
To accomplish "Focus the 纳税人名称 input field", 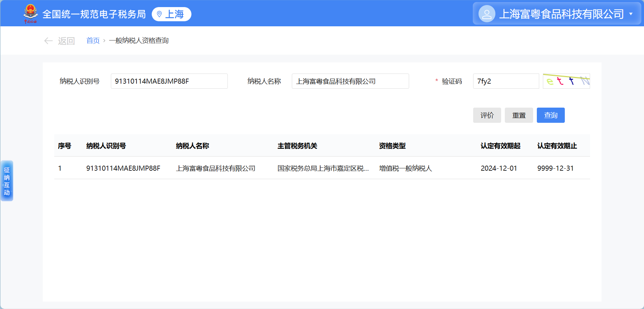I will [350, 81].
